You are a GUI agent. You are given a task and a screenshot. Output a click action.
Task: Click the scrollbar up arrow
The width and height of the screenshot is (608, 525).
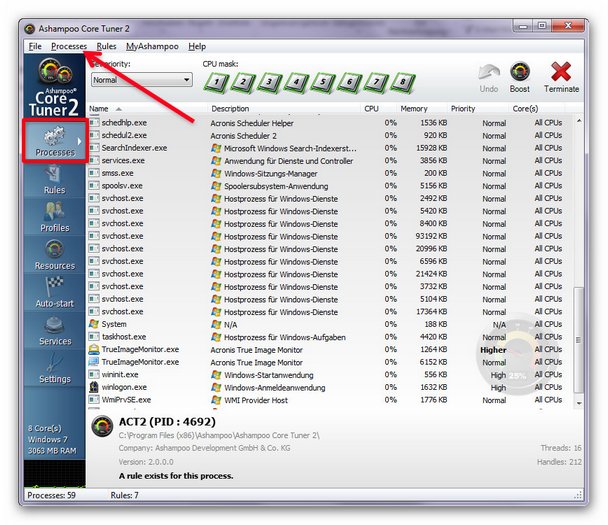coord(579,121)
